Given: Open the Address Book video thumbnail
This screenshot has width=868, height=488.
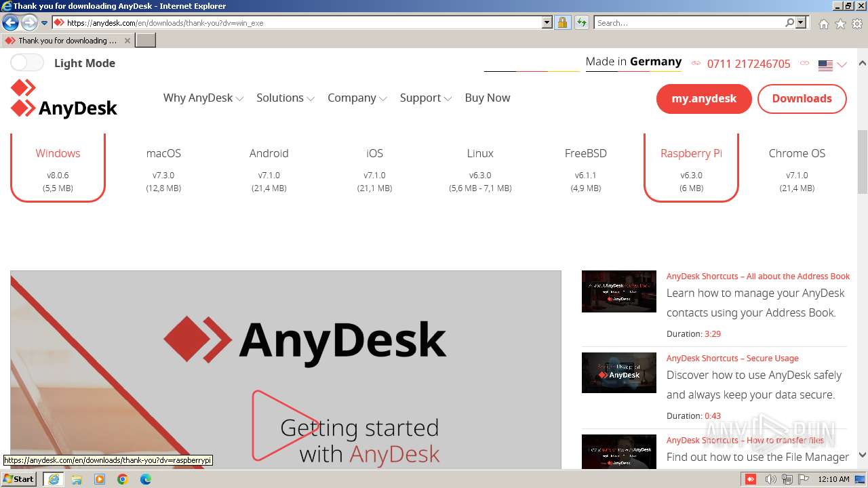Looking at the screenshot, I should click(619, 291).
